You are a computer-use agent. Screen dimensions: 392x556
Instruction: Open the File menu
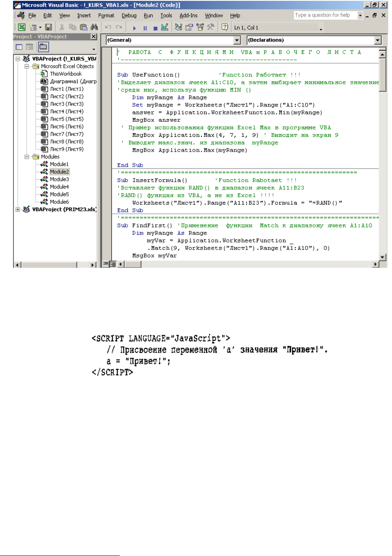pos(32,15)
